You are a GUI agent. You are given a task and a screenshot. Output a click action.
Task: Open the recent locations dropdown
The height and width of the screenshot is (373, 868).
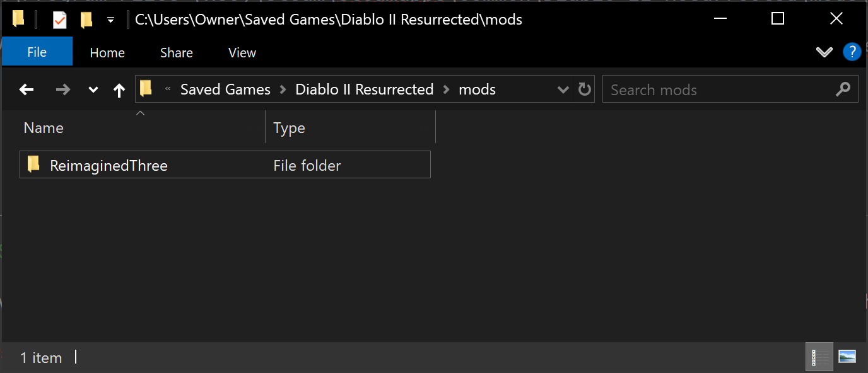[x=93, y=89]
